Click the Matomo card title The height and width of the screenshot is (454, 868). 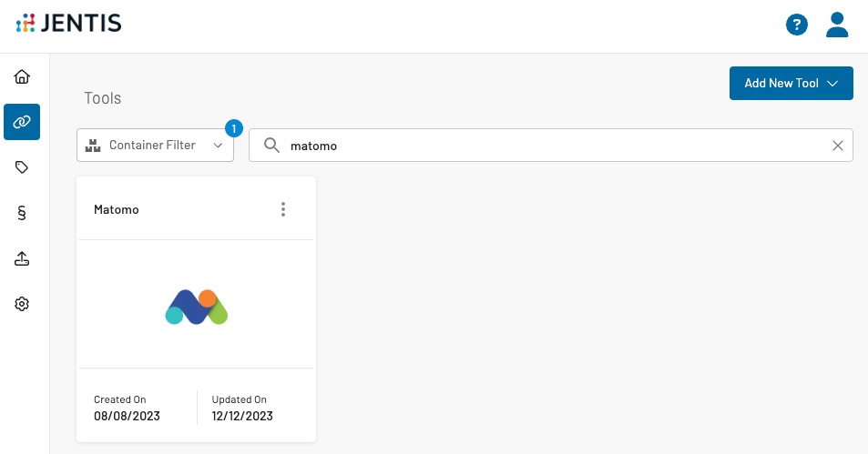(x=117, y=209)
